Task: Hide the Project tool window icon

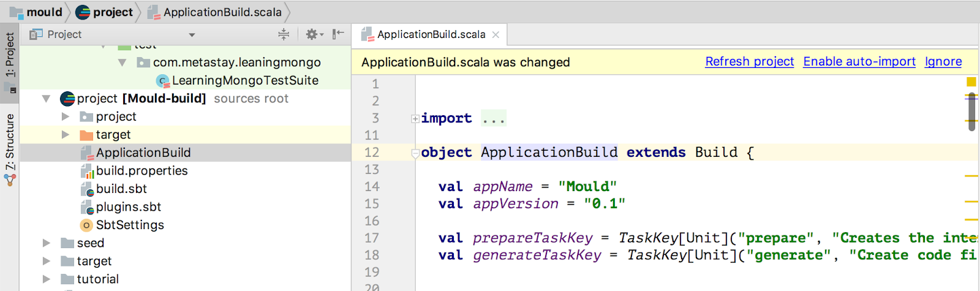Action: pos(338,34)
